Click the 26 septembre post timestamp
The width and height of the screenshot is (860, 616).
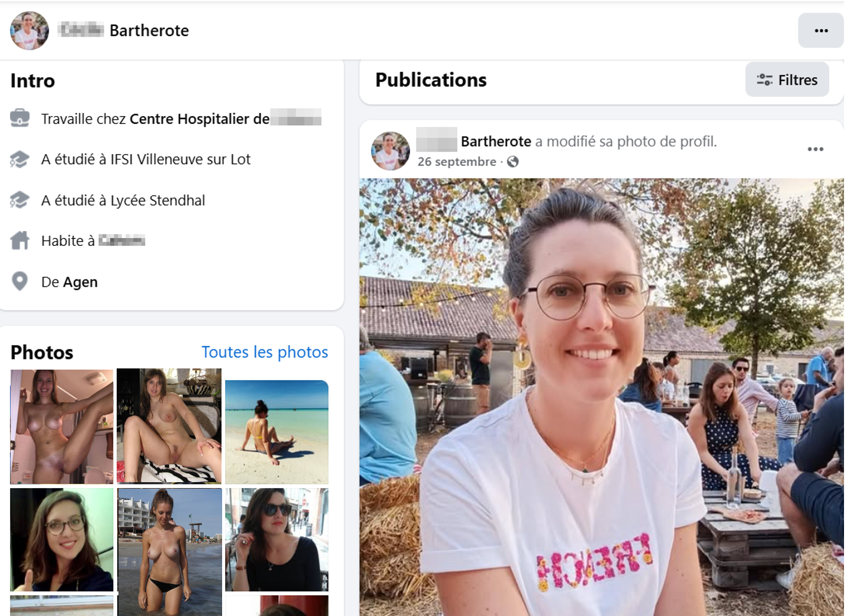click(x=457, y=162)
